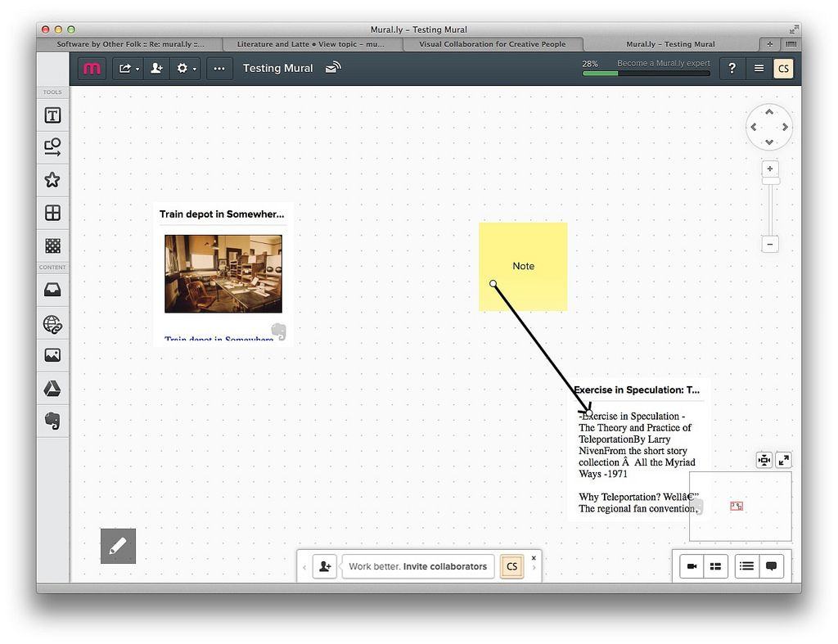Click the zoom slider handle

click(x=770, y=181)
